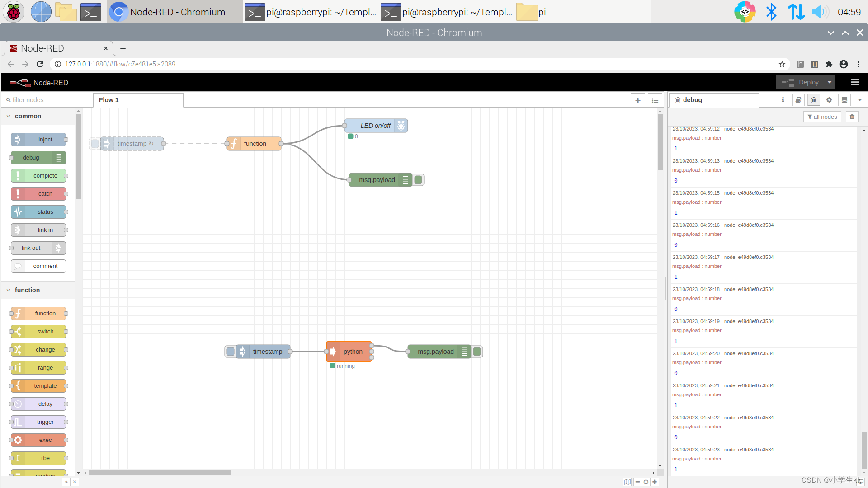Clear debug log with trash icon
This screenshot has height=488, width=868.
852,117
